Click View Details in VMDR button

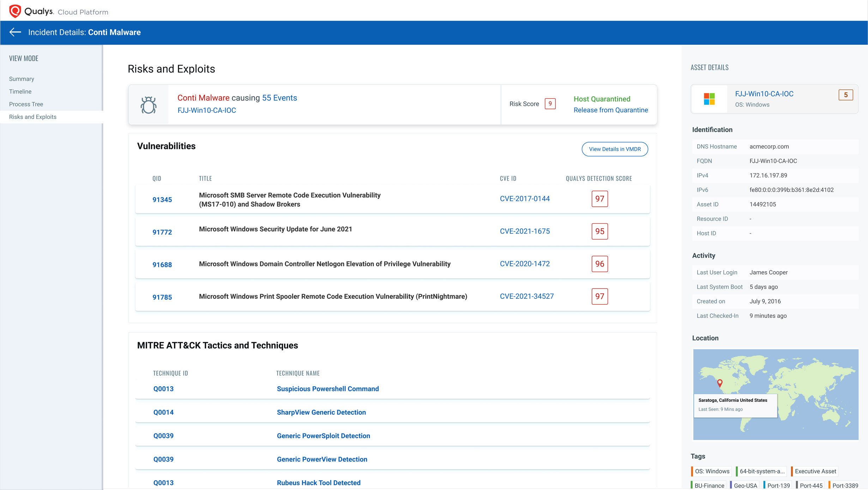tap(615, 149)
